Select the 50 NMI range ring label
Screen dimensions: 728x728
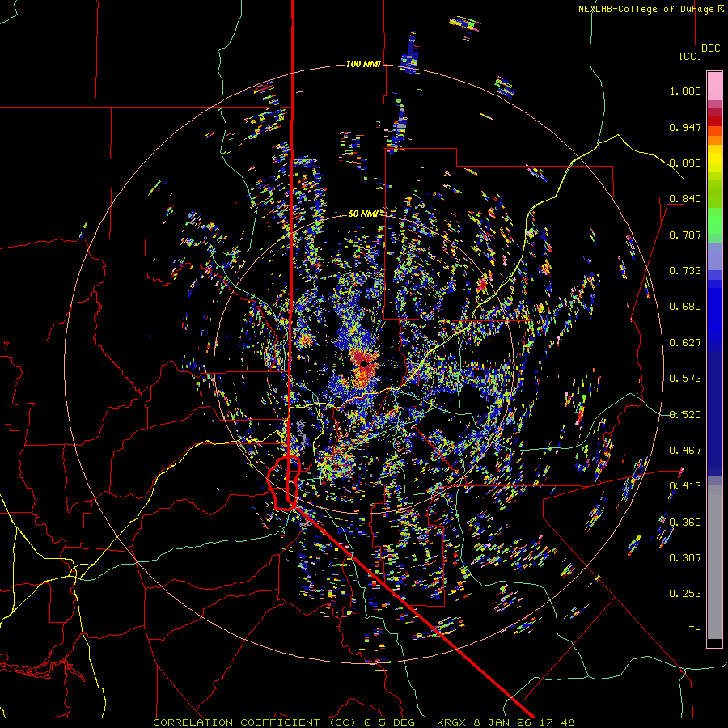363,214
